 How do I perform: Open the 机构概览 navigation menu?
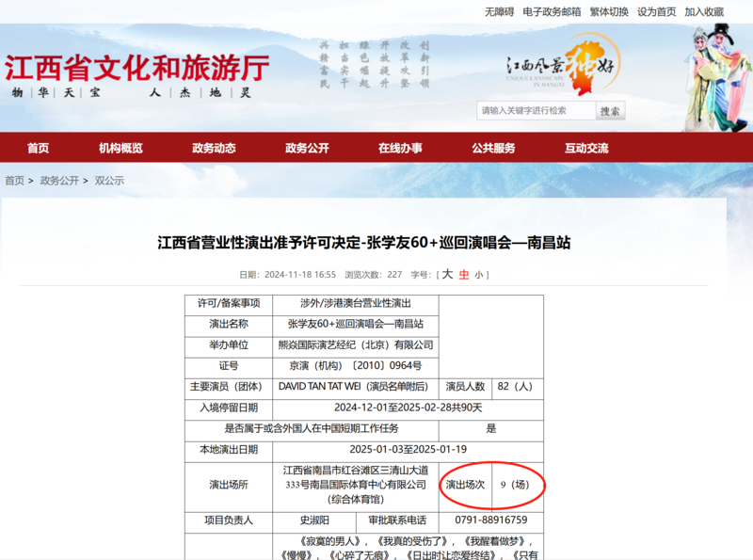point(120,148)
